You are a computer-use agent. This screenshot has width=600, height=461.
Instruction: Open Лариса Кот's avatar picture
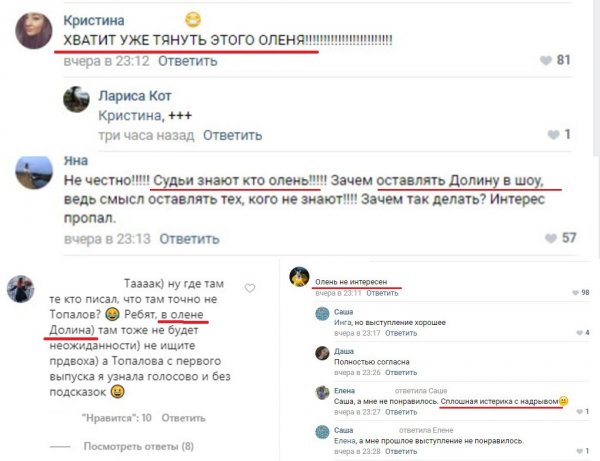[x=76, y=99]
